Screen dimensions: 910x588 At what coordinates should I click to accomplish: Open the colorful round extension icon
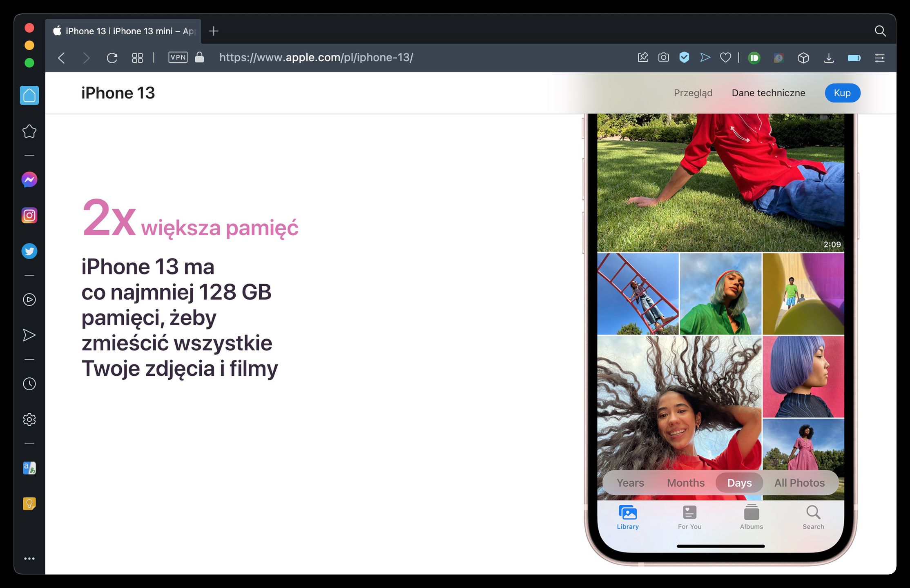pyautogui.click(x=779, y=58)
